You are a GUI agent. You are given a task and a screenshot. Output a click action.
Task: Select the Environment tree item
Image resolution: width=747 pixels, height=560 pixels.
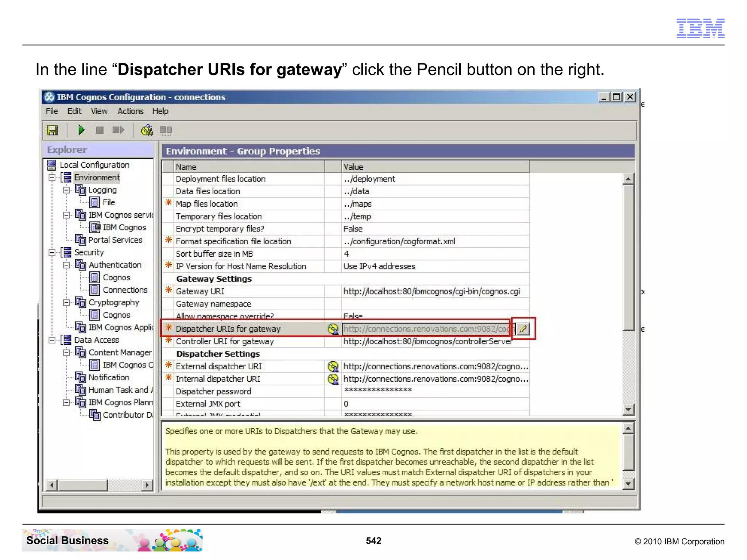[x=97, y=178]
